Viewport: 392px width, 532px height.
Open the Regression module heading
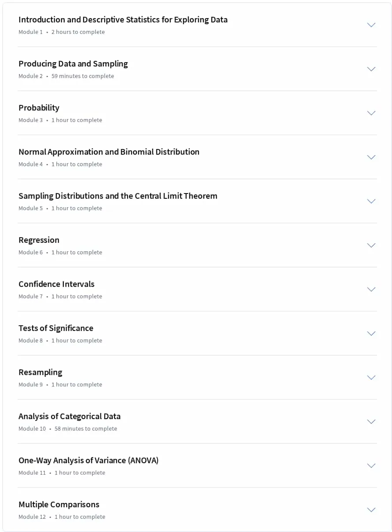coord(39,240)
